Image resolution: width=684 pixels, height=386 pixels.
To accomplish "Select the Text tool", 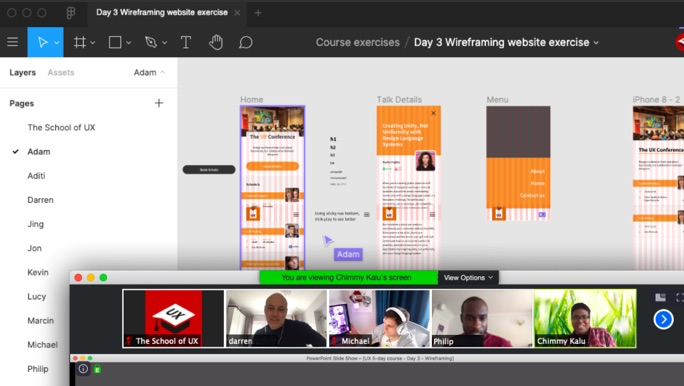I will [186, 42].
